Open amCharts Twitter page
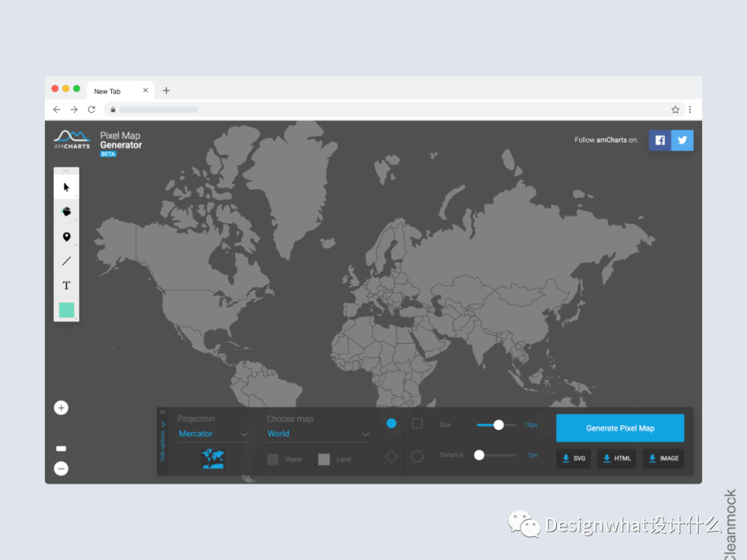The width and height of the screenshot is (747, 560). tap(682, 140)
